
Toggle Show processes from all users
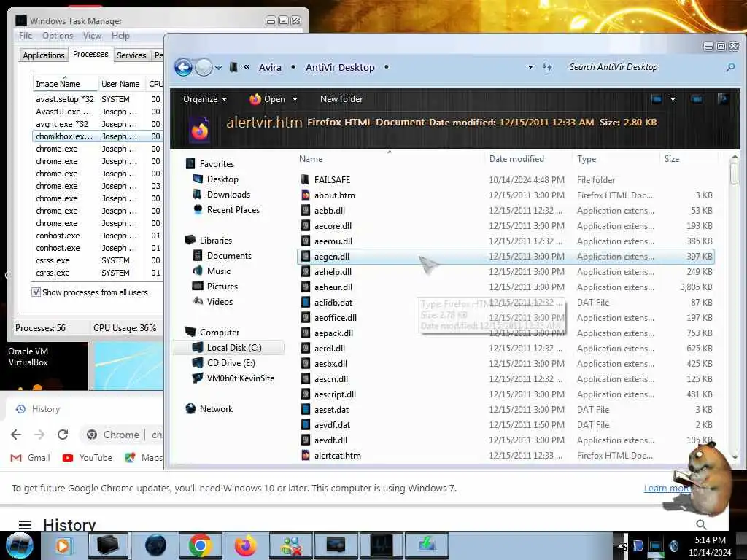click(36, 292)
